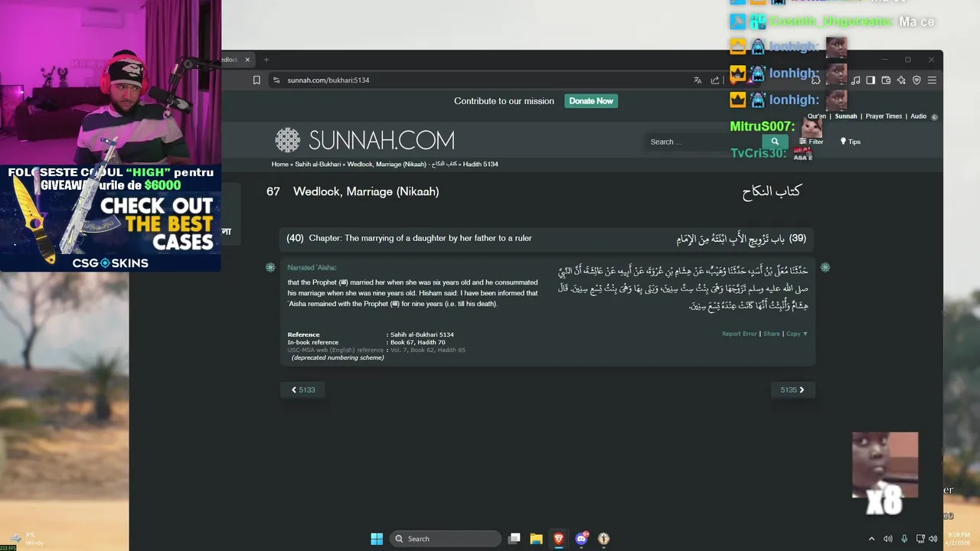This screenshot has height=551, width=980.
Task: Click the Narrated 'Aisha heading text
Action: (312, 268)
